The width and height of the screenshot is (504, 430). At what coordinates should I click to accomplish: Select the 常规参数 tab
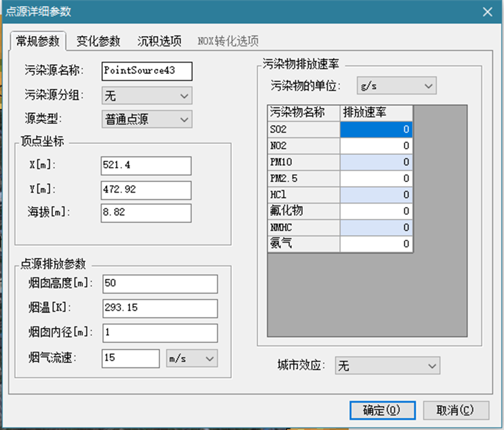point(38,41)
